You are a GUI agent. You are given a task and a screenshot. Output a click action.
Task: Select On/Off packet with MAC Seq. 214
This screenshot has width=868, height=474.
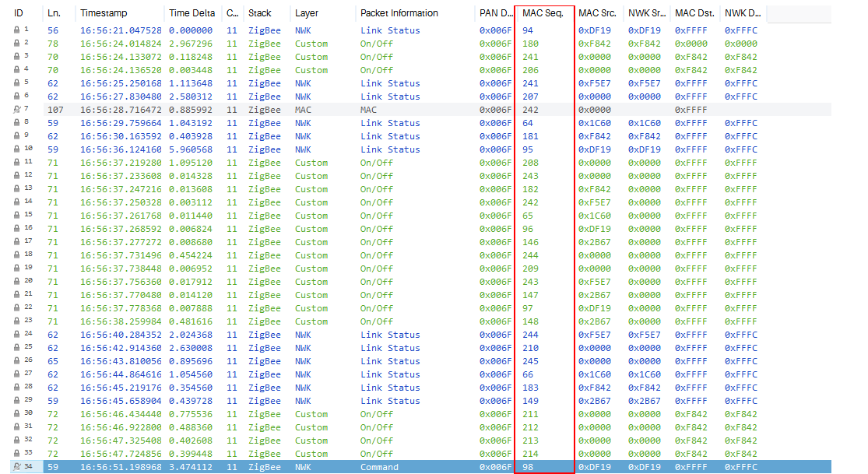[420, 454]
